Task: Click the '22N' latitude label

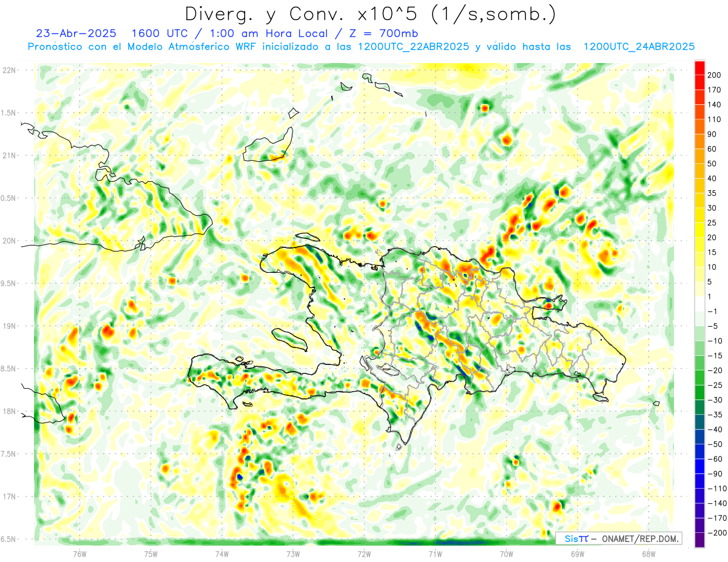Action: pos(9,70)
